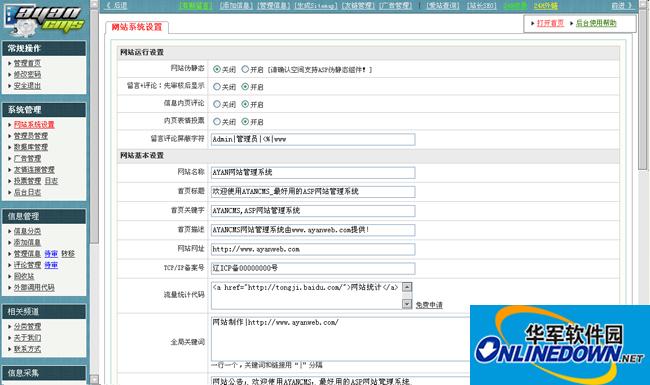Click 后台使用帮助 link
Image resolution: width=650 pixels, height=385 pixels.
(x=596, y=23)
